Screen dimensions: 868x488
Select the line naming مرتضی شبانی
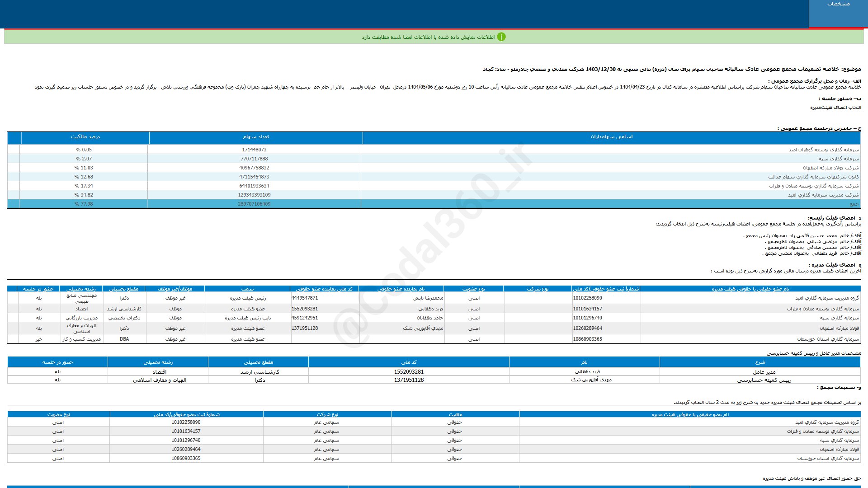pos(812,242)
